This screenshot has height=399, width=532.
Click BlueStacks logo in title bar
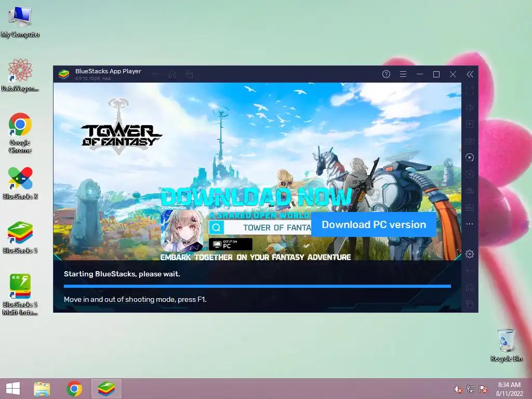[64, 74]
